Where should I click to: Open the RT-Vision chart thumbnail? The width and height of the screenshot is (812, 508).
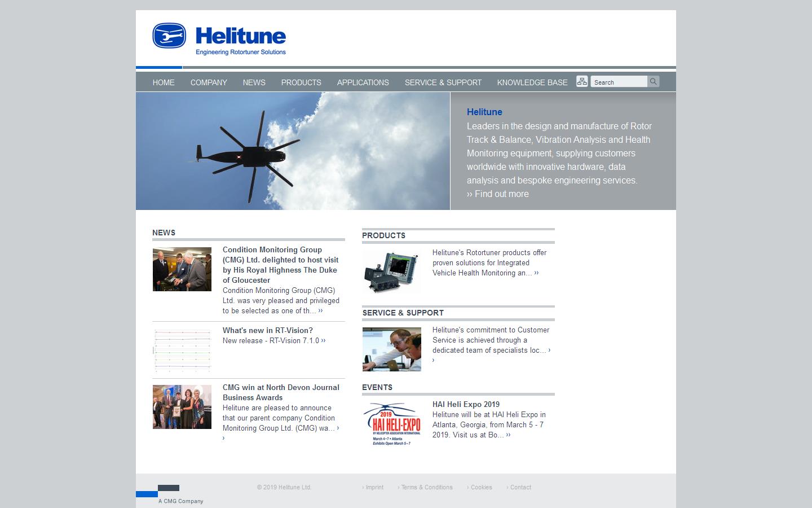pyautogui.click(x=182, y=350)
